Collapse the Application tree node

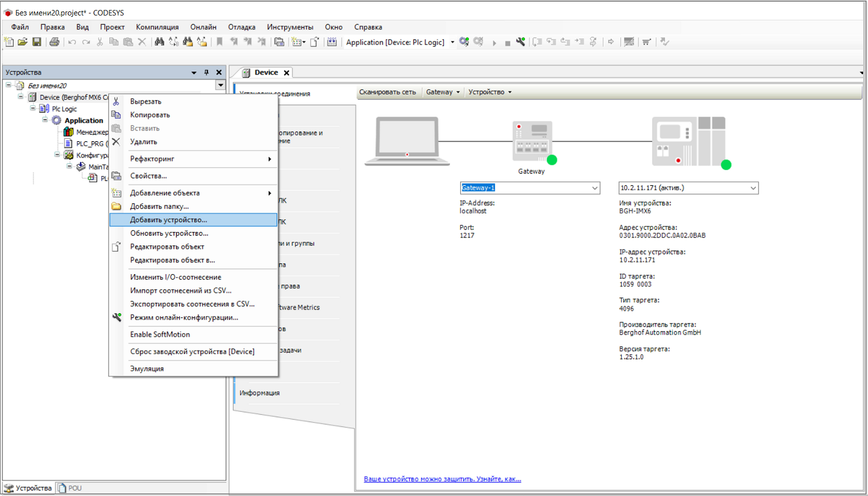(44, 120)
